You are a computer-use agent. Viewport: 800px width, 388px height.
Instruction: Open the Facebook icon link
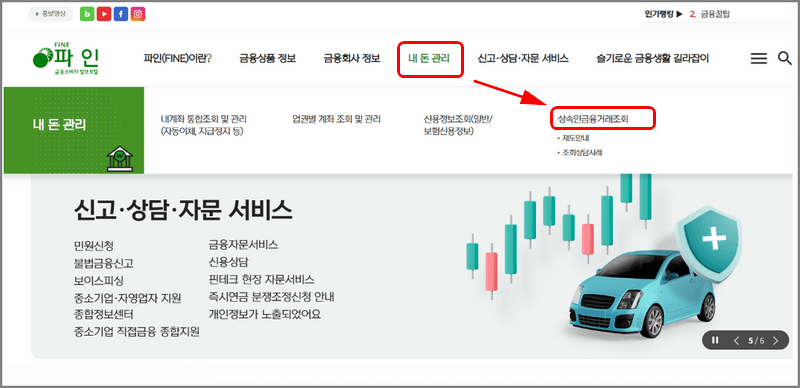(121, 14)
